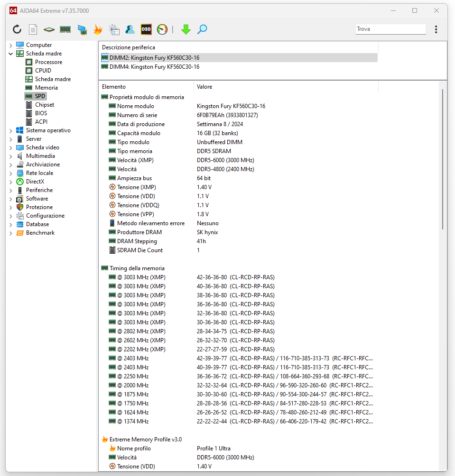455x476 pixels.
Task: Launch the flame stability test icon
Action: 98,29
